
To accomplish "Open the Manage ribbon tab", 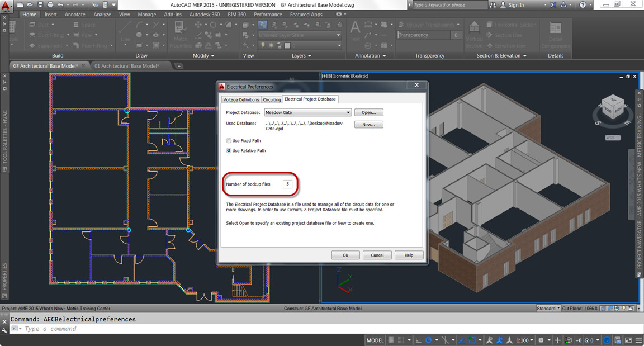I will click(146, 15).
